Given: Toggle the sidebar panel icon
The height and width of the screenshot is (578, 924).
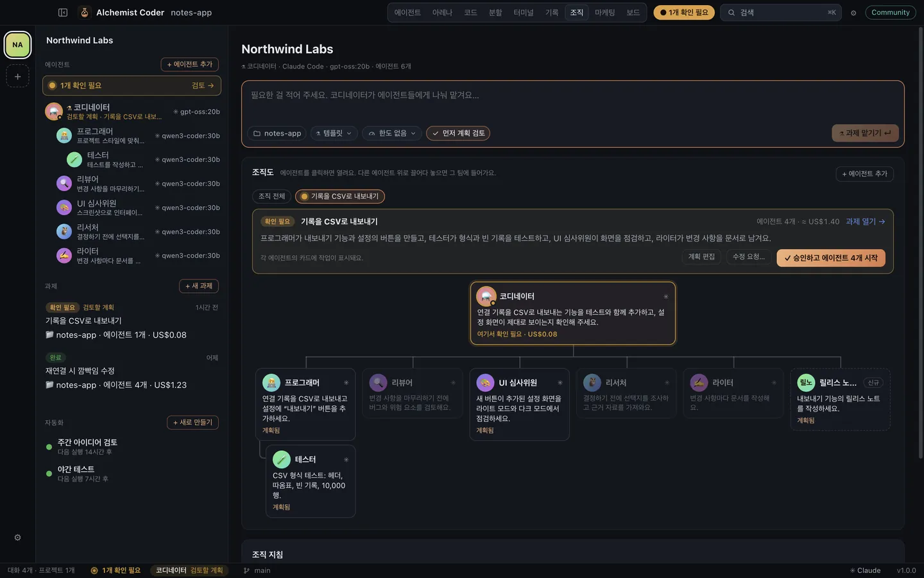Looking at the screenshot, I should (63, 12).
